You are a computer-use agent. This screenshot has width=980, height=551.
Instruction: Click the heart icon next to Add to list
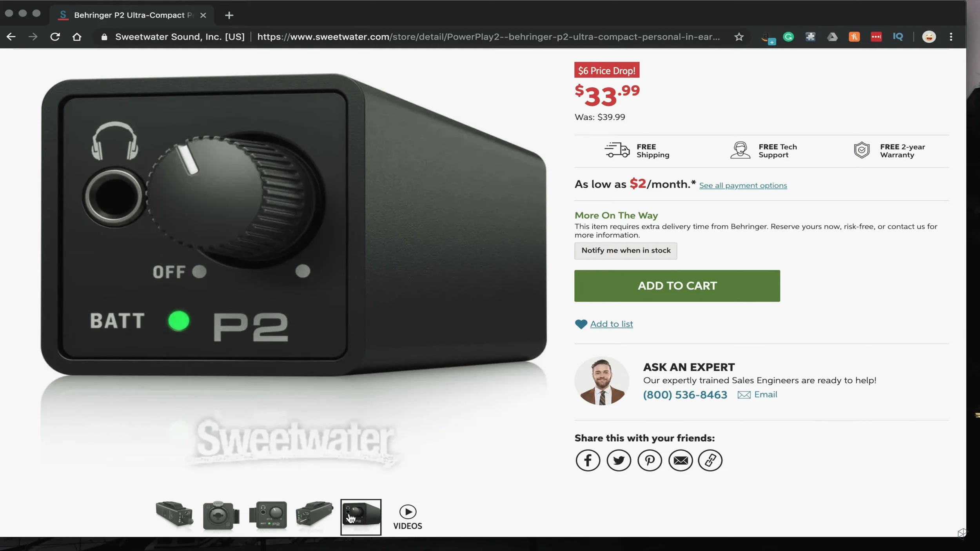[x=581, y=324]
